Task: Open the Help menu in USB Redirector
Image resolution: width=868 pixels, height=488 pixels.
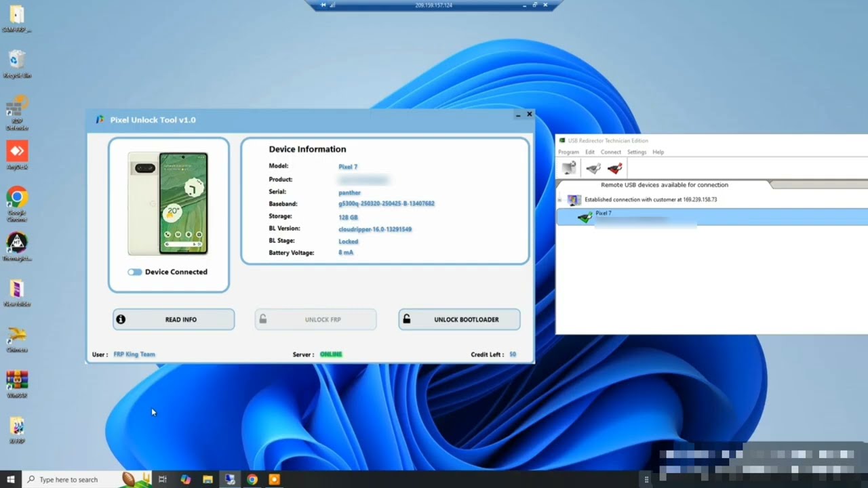Action: pyautogui.click(x=658, y=152)
